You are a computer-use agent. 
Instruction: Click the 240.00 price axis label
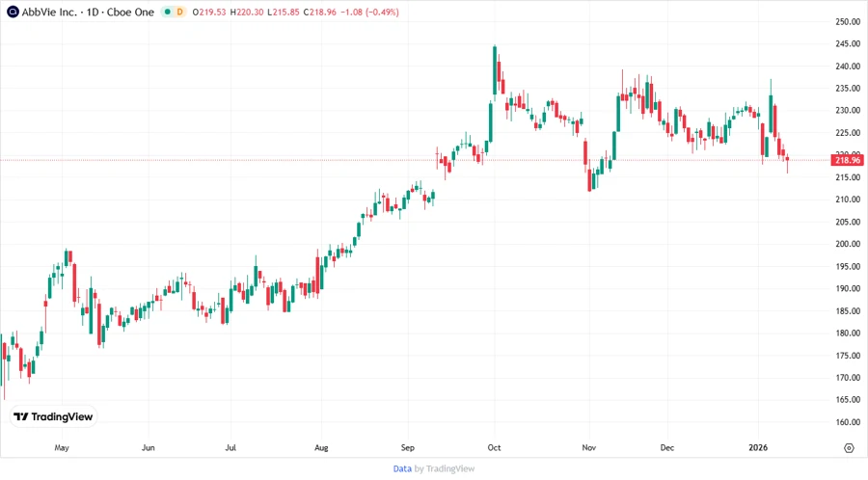pos(848,66)
